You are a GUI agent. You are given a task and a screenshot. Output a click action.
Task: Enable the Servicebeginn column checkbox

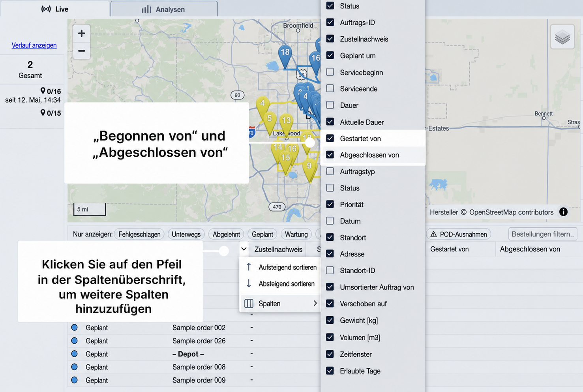point(330,72)
